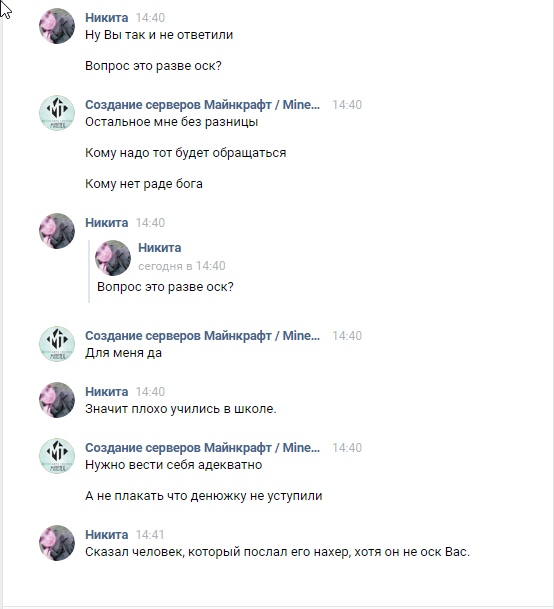This screenshot has width=554, height=609.
Task: Select message 'А не плакать что денюжку не уступили'
Action: (204, 496)
